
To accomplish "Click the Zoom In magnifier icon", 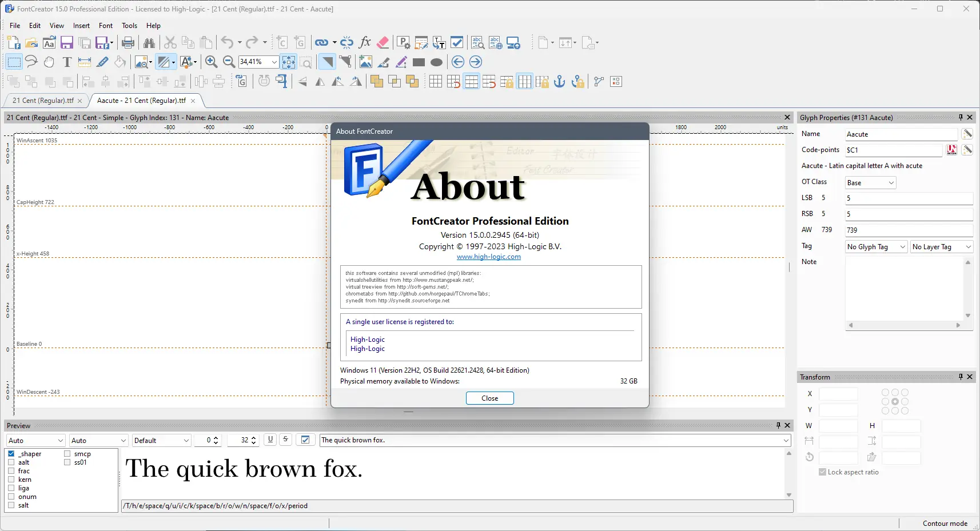I will [x=211, y=62].
